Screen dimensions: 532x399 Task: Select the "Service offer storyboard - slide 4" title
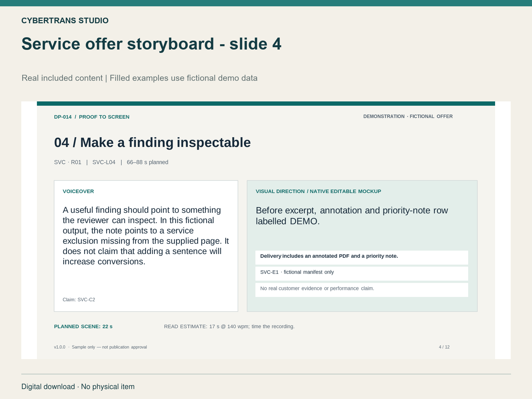click(x=151, y=44)
